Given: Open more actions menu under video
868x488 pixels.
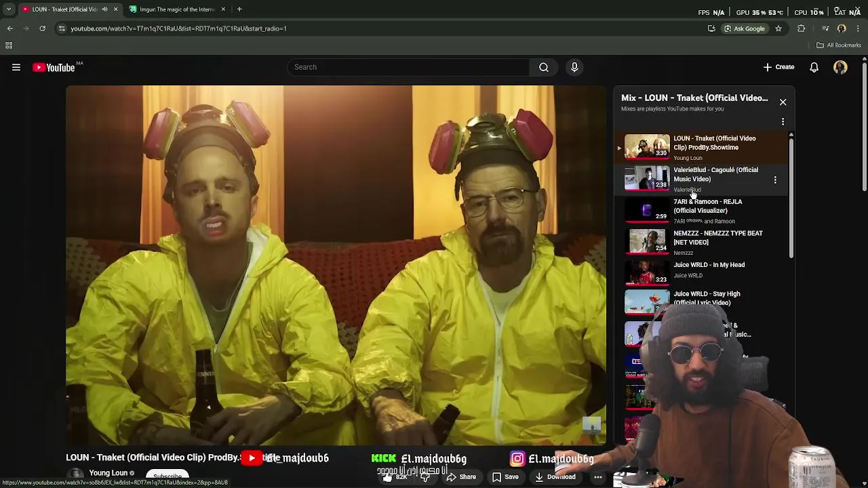Looking at the screenshot, I should click(x=597, y=477).
